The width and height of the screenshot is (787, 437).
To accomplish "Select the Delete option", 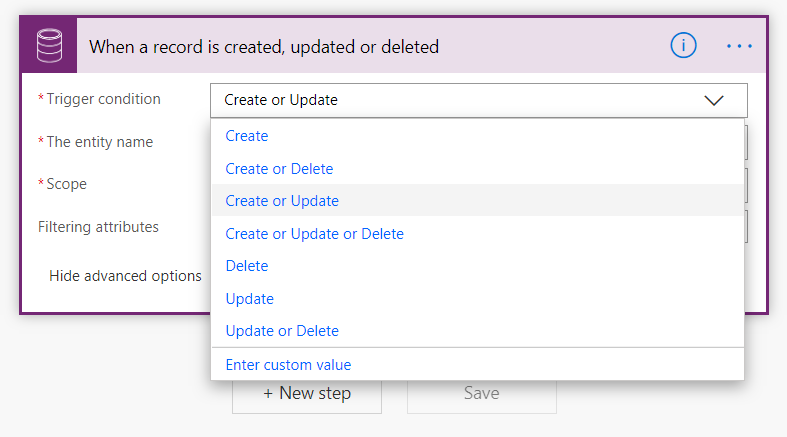I will click(477, 266).
